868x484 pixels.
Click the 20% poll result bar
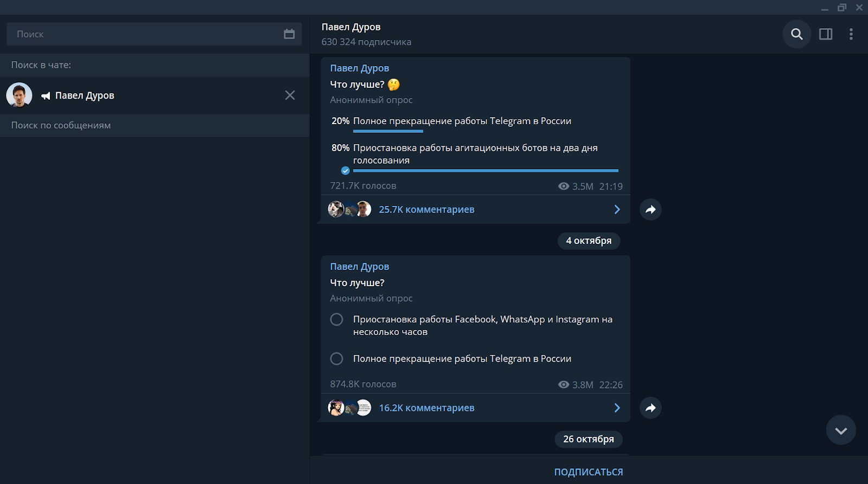388,131
